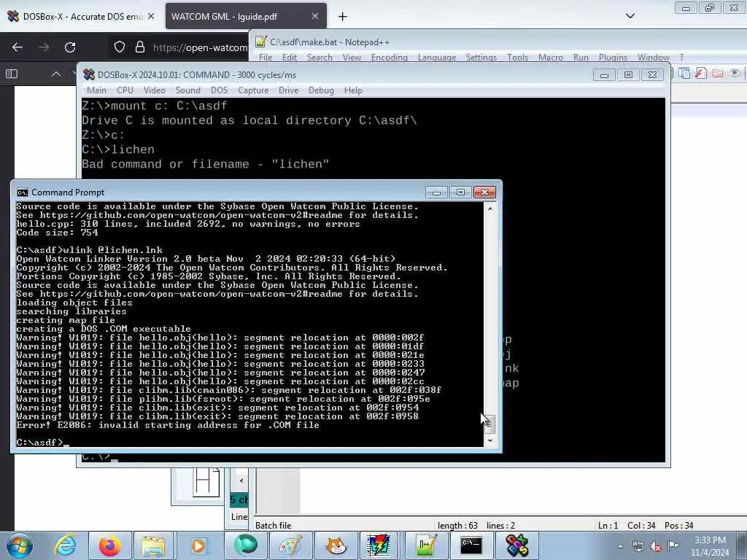747x560 pixels.
Task: Show hidden system tray icons
Action: (x=620, y=546)
